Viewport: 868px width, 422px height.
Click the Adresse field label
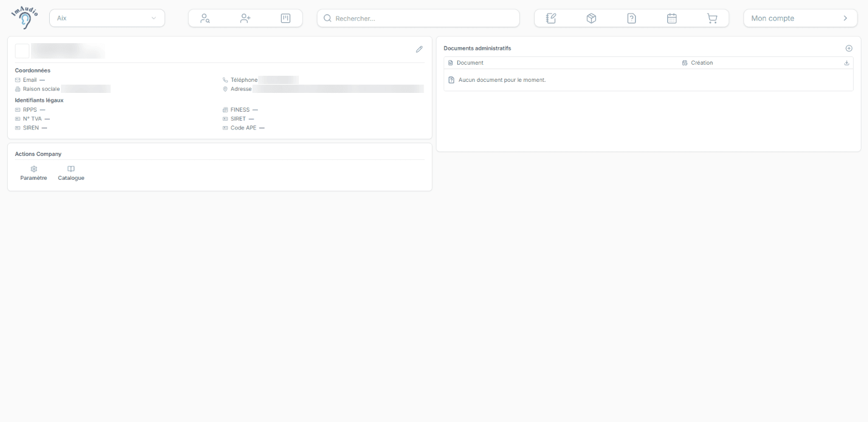click(241, 89)
